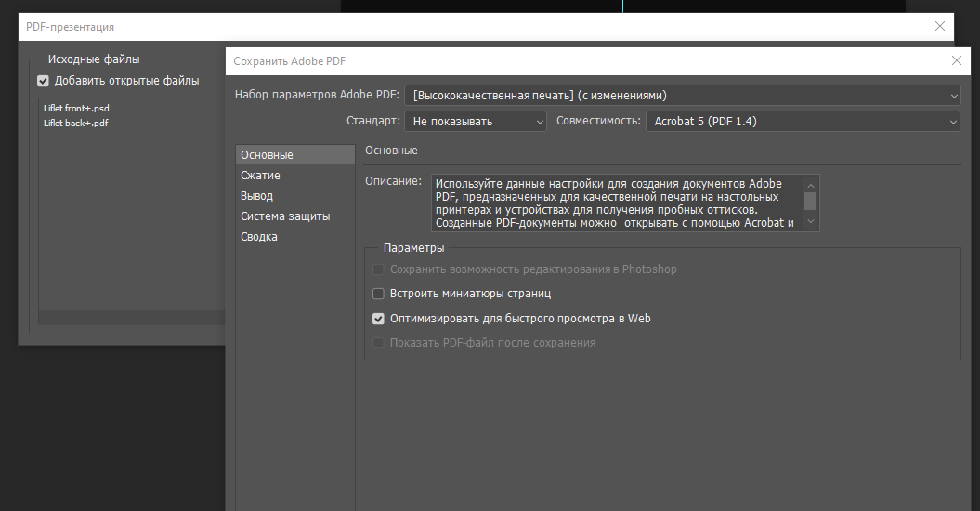This screenshot has width=980, height=511.
Task: Click disabled Сохранить возможность редактирования в Photoshop checkbox
Action: [x=378, y=269]
